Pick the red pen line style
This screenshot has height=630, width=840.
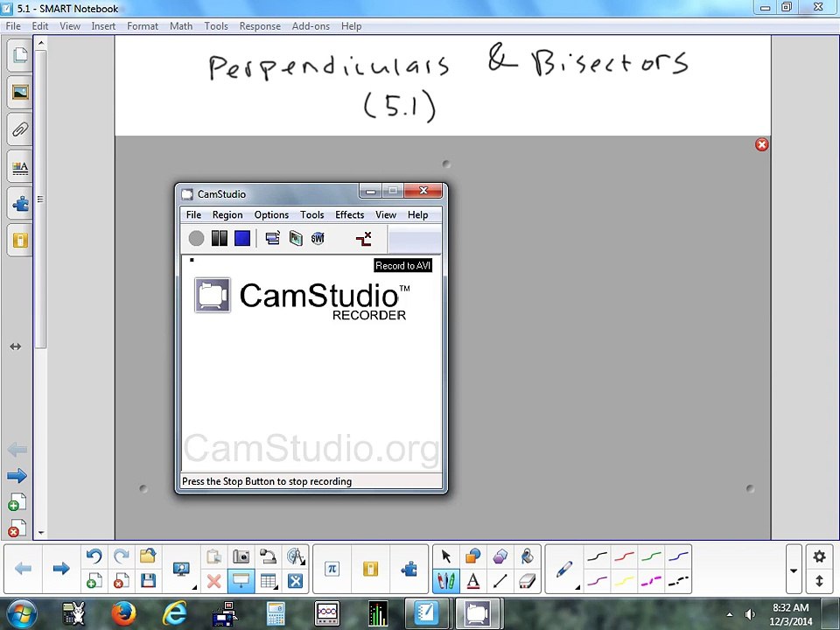pyautogui.click(x=624, y=556)
